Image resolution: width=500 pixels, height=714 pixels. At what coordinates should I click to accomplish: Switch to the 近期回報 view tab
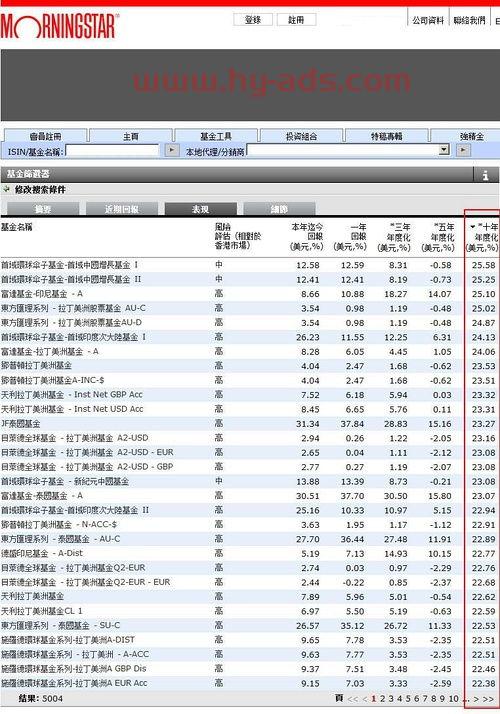pyautogui.click(x=122, y=209)
